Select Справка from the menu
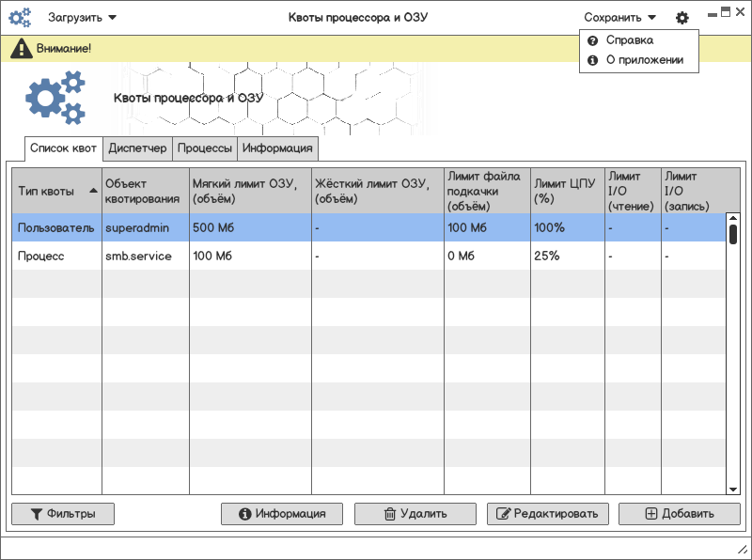This screenshot has height=560, width=752. (x=629, y=40)
